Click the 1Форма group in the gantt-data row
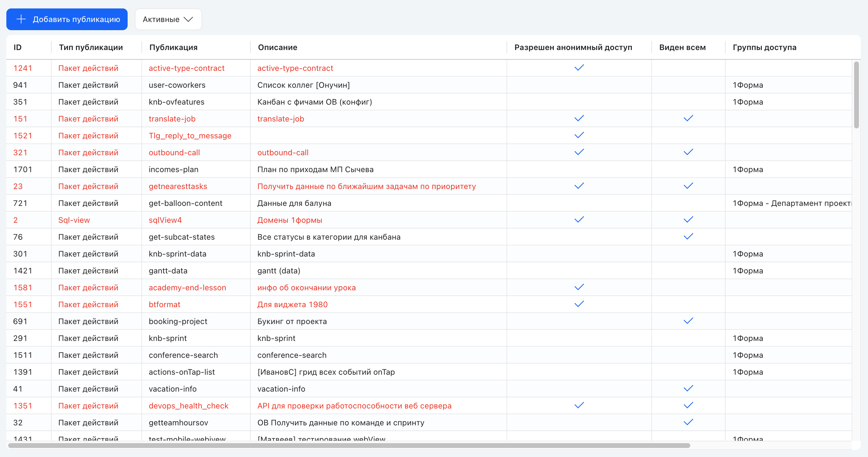The width and height of the screenshot is (868, 457). 748,271
